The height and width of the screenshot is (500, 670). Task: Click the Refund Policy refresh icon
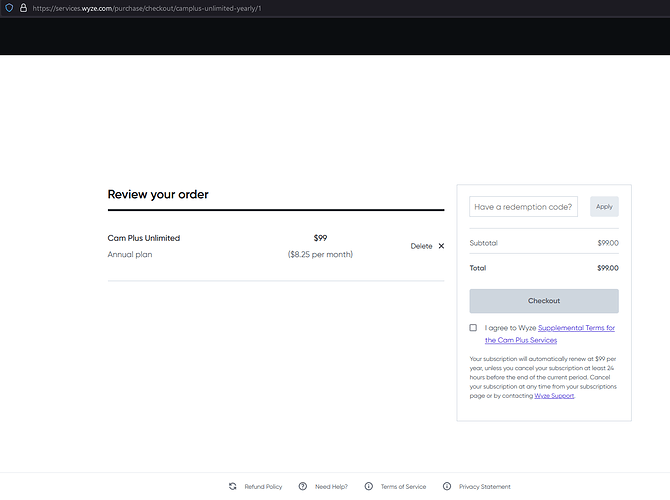pos(232,486)
